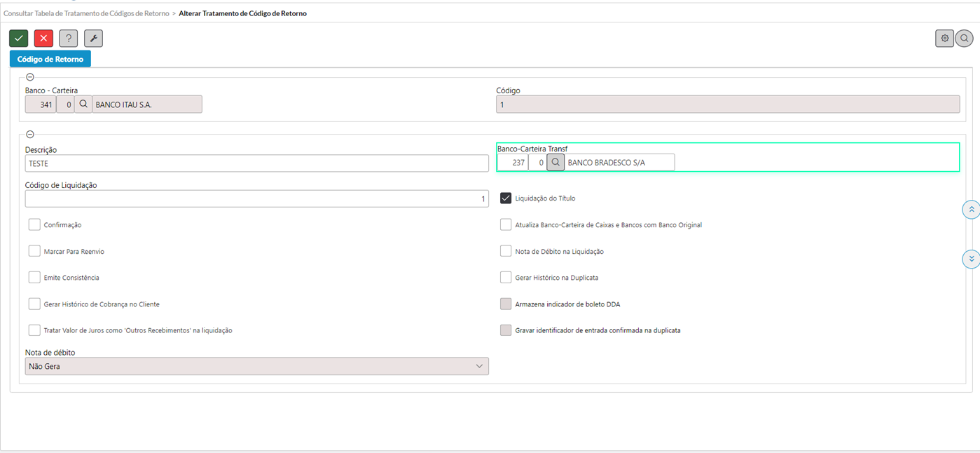
Task: Enable Nota de Débito na Liquidação
Action: (x=506, y=251)
